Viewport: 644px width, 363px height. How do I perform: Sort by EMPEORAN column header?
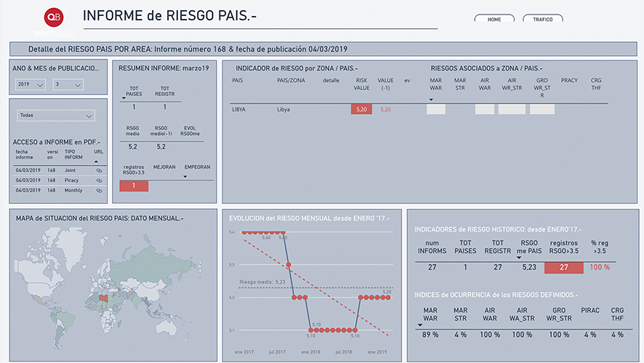click(197, 168)
